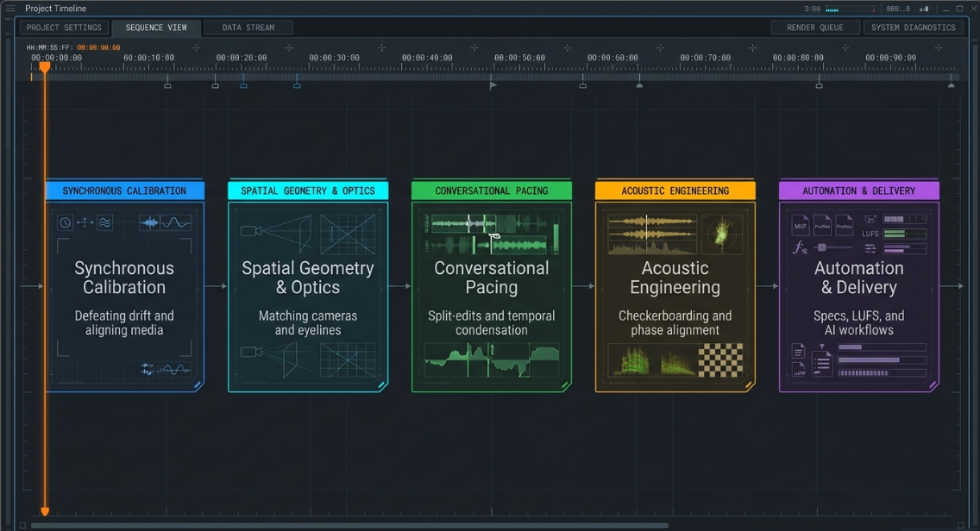Click the horizontal scrollbar at the window bottom
Viewport: 980px width, 531px height.
pos(349,525)
